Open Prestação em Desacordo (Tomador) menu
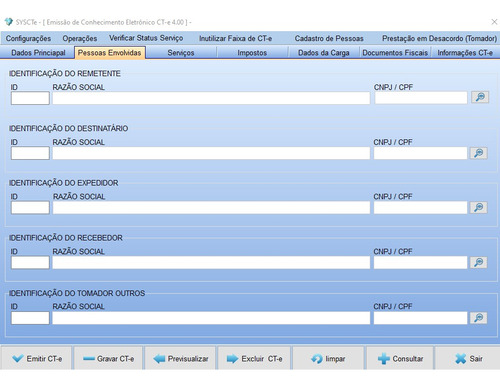Screen dimensions: 500x387 [x=439, y=38]
